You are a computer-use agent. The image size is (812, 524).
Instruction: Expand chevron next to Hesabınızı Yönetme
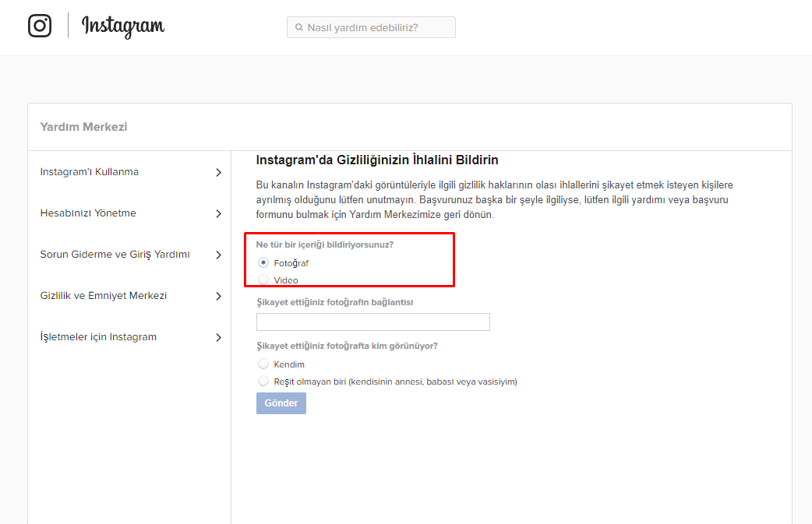click(x=218, y=213)
